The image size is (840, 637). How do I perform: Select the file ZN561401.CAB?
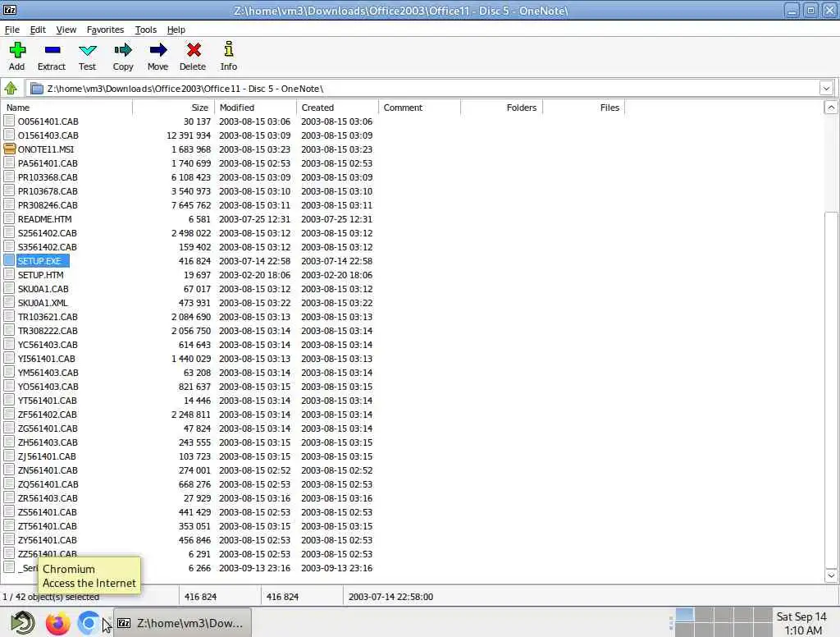[x=48, y=470]
